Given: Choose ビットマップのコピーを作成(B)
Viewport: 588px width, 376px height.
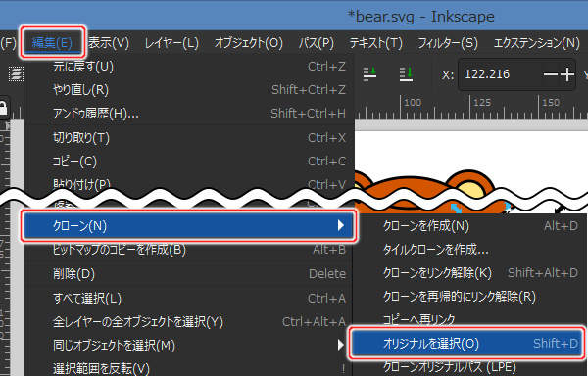Looking at the screenshot, I should click(189, 250).
